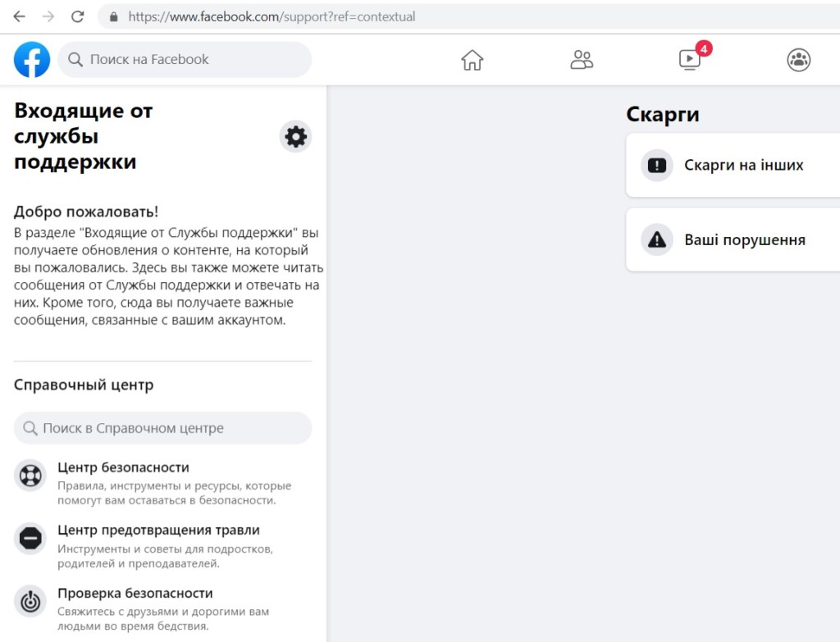Open the Watch video icon with badge
Viewport: 840px width, 642px height.
point(690,60)
